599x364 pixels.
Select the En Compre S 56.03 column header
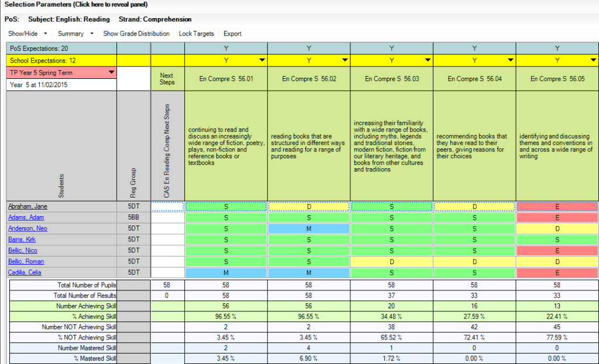[x=392, y=79]
